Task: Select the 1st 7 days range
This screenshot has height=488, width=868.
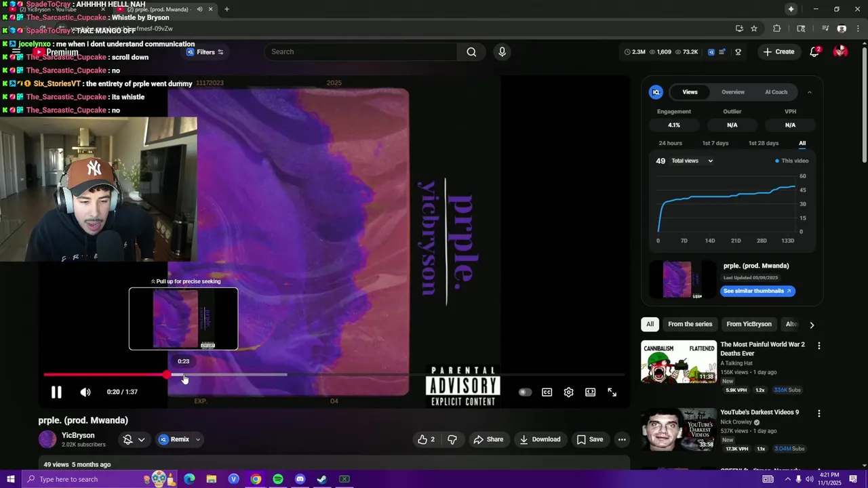Action: coord(715,143)
